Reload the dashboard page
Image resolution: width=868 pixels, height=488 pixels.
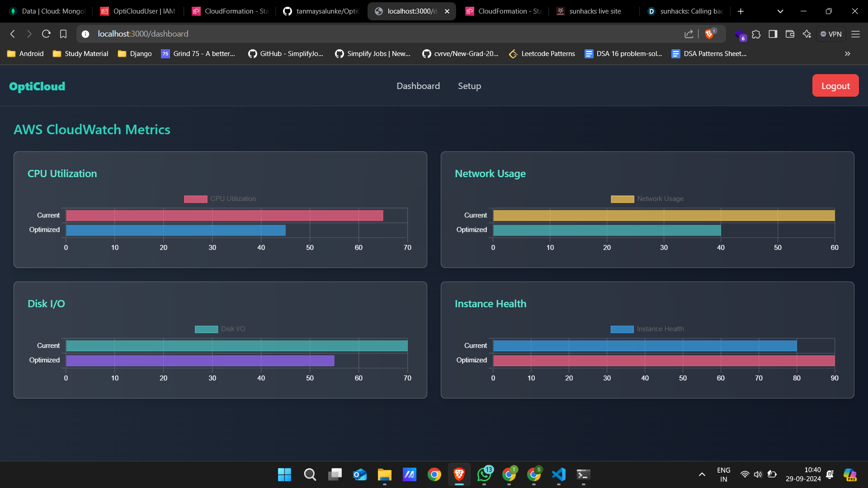46,34
